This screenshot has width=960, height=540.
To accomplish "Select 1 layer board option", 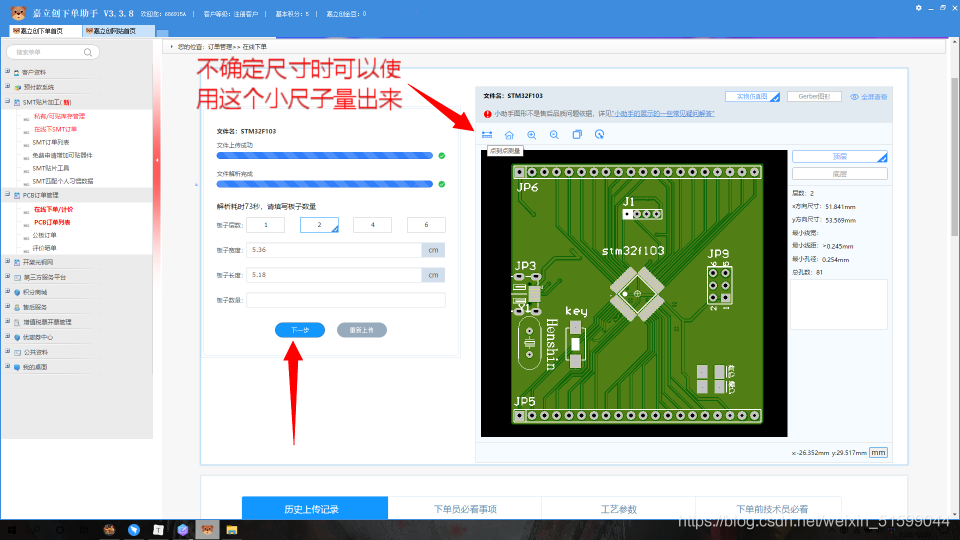I will pos(265,225).
